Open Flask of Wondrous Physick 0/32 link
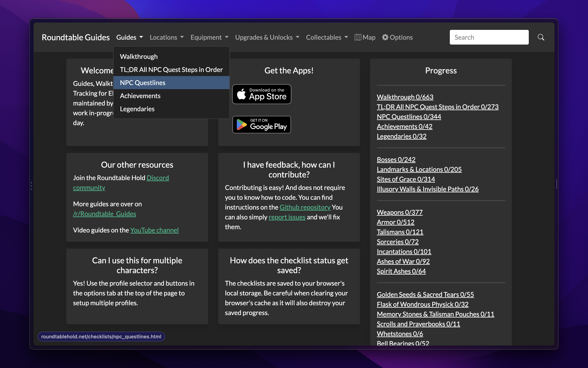Image resolution: width=588 pixels, height=368 pixels. coord(423,304)
